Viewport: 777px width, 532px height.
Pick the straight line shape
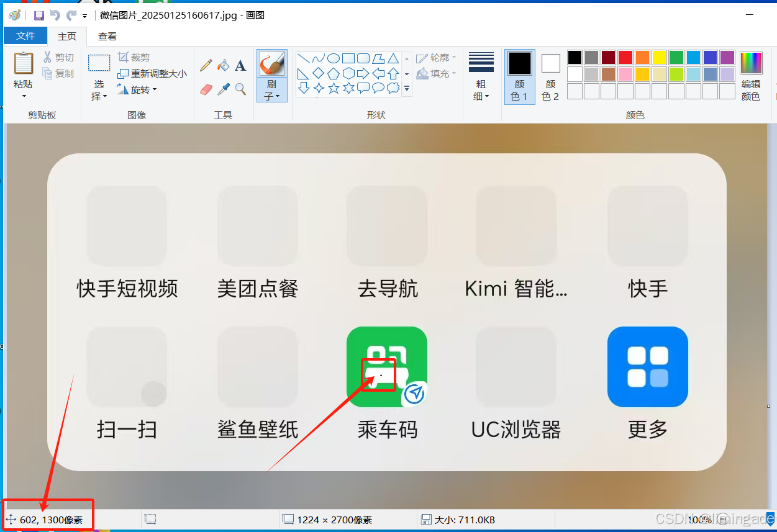coord(304,59)
